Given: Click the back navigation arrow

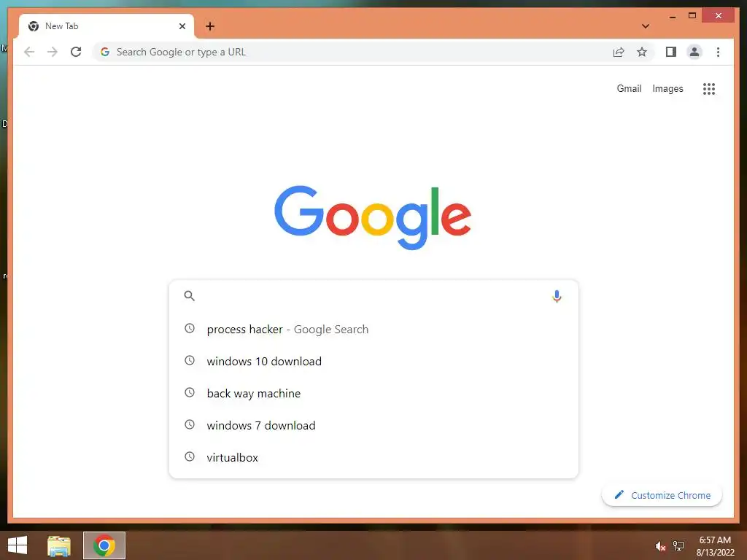Looking at the screenshot, I should (29, 52).
